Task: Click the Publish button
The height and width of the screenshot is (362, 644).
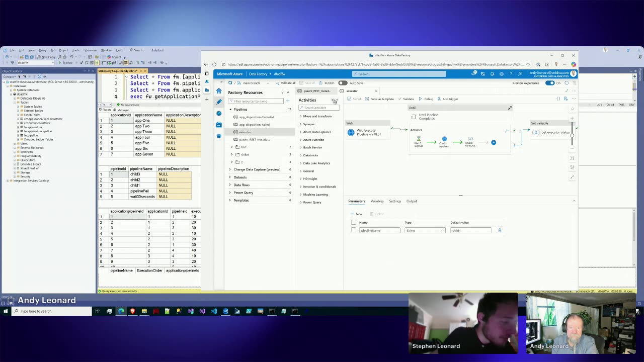Action: (x=327, y=83)
